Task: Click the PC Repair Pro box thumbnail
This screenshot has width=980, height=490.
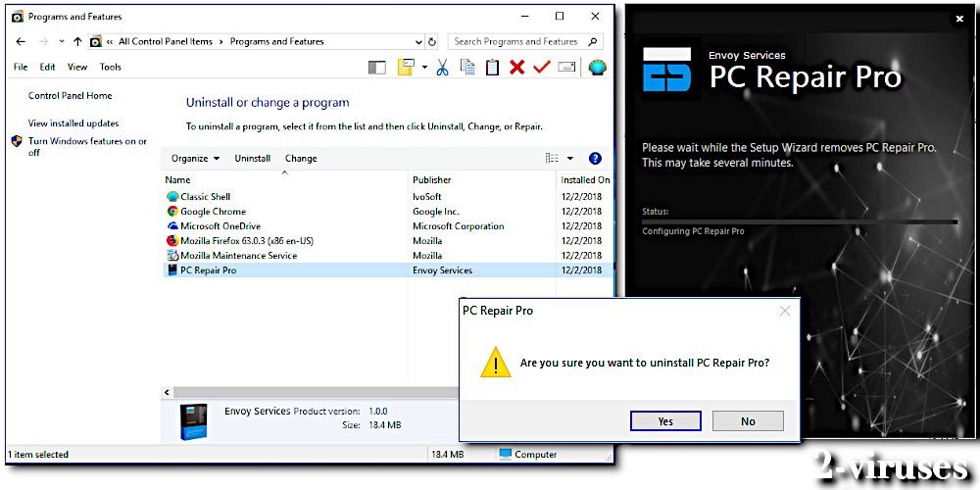Action: [x=193, y=421]
